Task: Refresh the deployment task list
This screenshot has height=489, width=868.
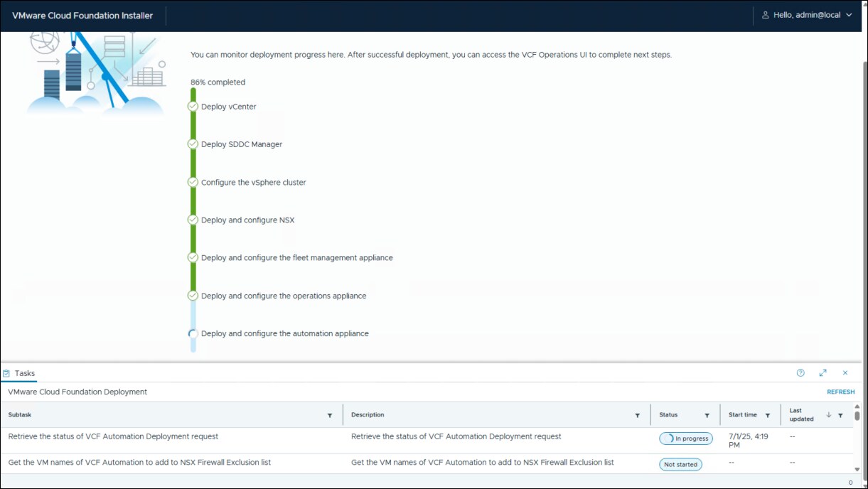Action: 841,392
